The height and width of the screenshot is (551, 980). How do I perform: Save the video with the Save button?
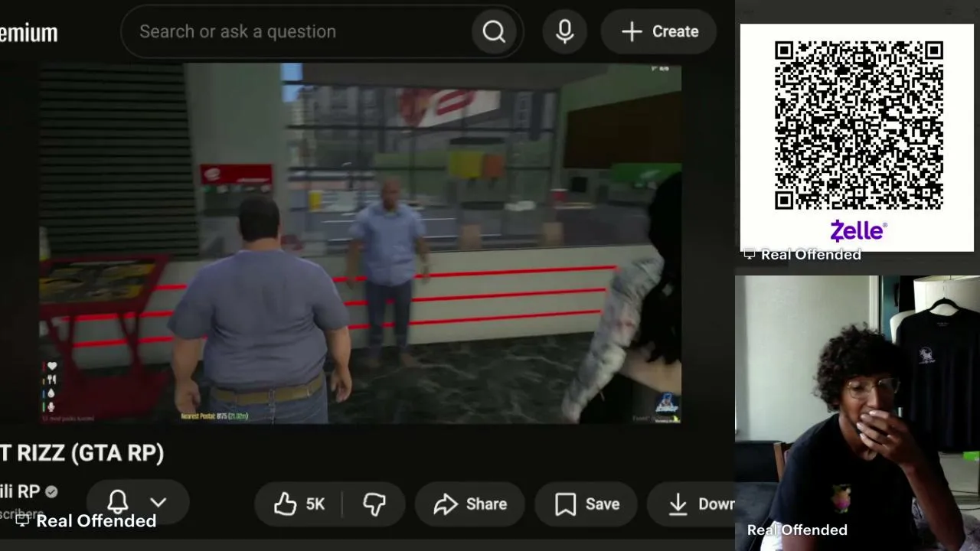[588, 504]
